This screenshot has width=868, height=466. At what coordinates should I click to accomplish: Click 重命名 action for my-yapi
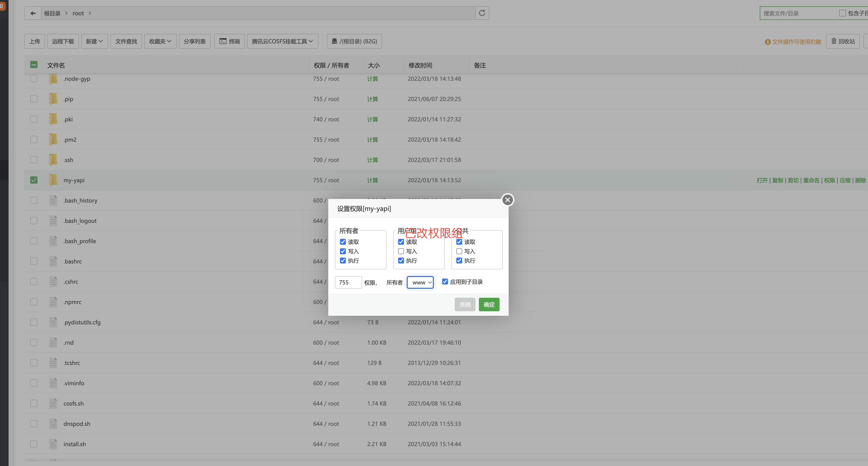coord(811,180)
